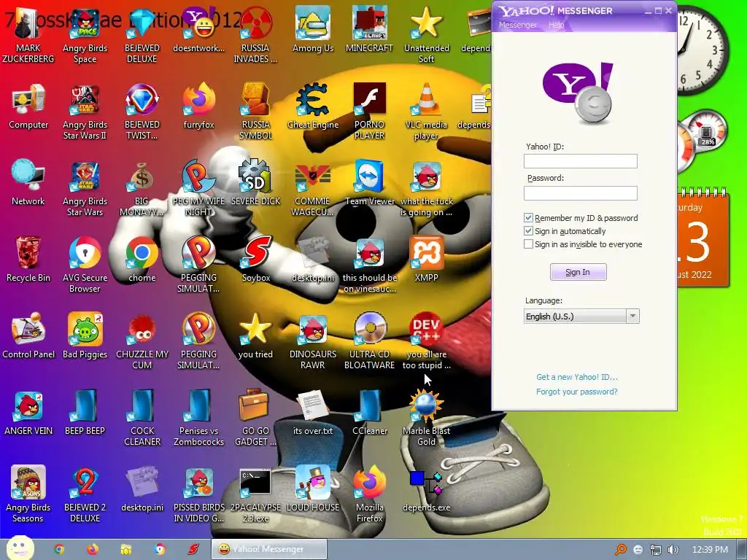Open MARK ZUCKERBERG desktop icon

coord(28,34)
